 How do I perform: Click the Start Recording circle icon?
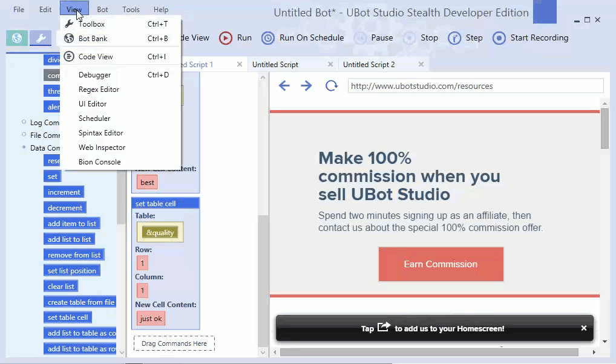pos(499,38)
